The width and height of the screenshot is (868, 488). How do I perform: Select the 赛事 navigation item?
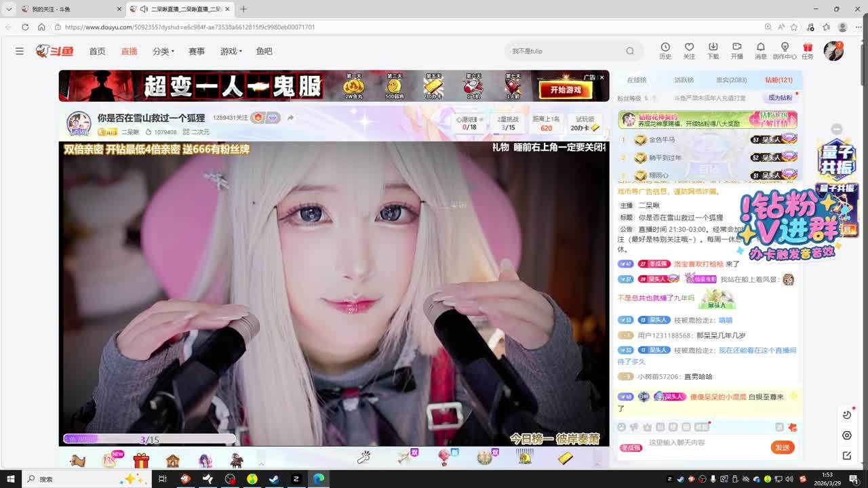[197, 52]
